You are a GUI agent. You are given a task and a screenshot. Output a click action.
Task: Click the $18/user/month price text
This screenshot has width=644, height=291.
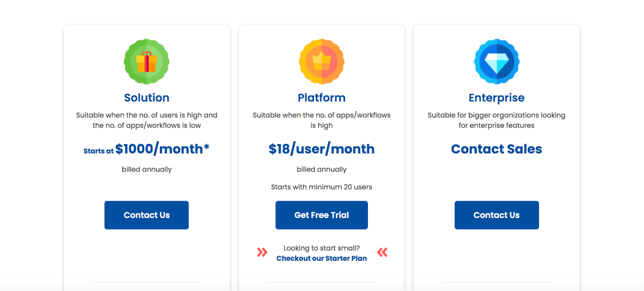click(322, 149)
